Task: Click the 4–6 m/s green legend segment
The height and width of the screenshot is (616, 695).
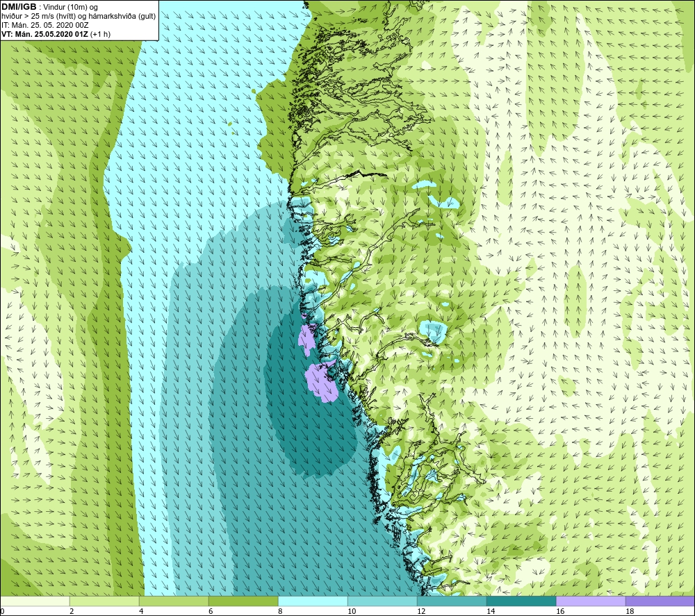Action: pyautogui.click(x=174, y=601)
